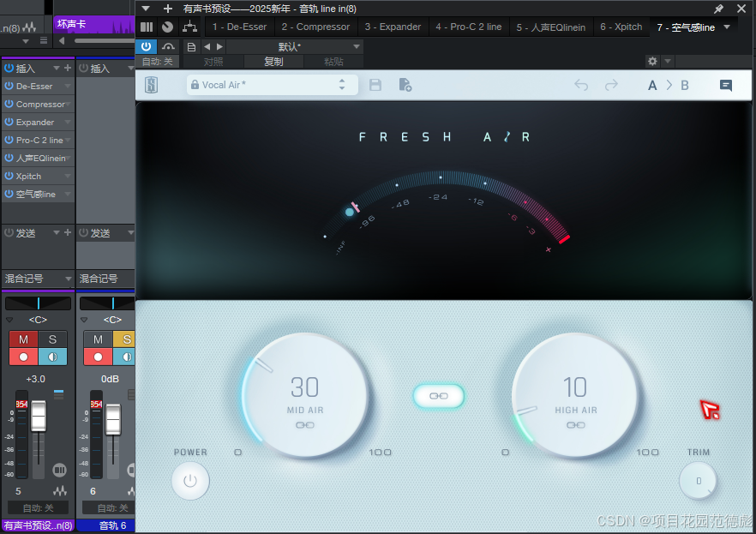756x534 pixels.
Task: Adjust the HIGH AIR knob
Action: (575, 395)
